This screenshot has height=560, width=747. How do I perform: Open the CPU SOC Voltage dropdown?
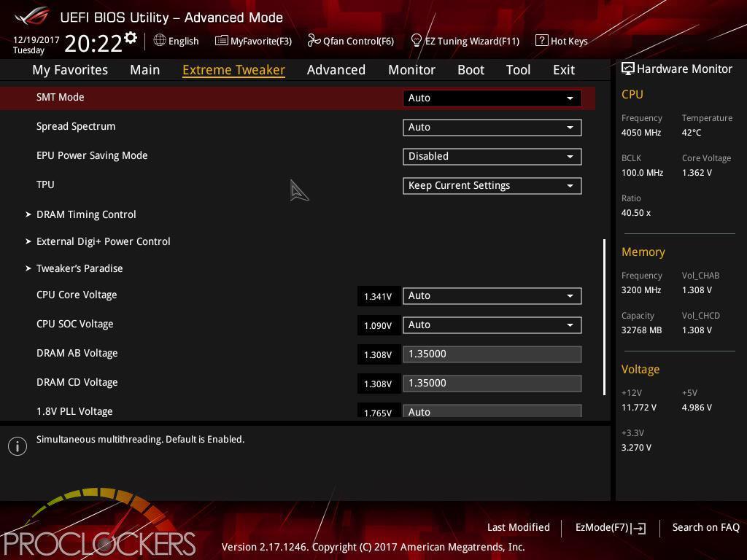[492, 324]
